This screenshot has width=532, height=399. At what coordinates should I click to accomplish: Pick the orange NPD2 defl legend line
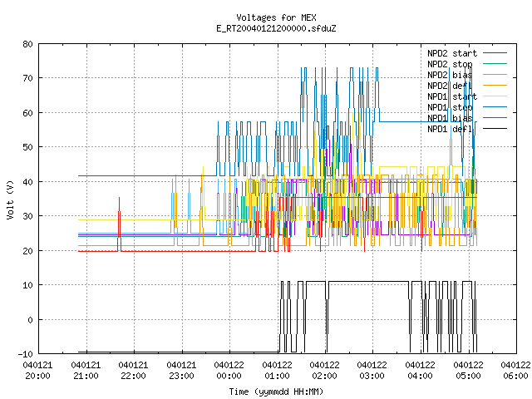point(495,86)
